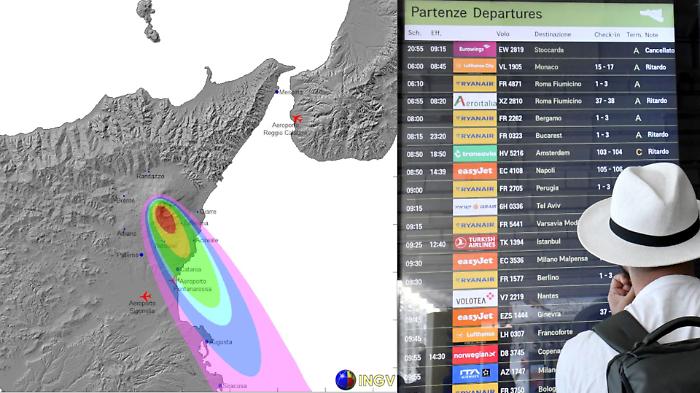Screen dimensions: 700x393
Task: Click the 23:20 estimated time for Bucarest
Action: [438, 136]
